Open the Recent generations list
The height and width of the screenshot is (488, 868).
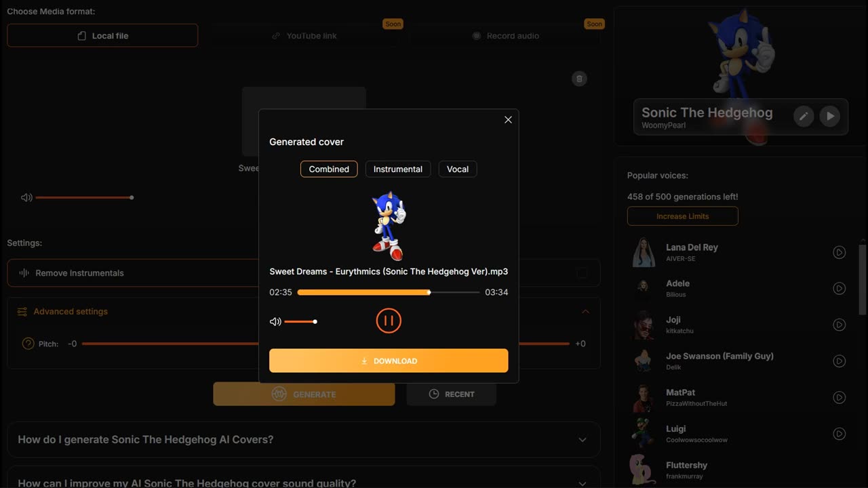pos(452,394)
